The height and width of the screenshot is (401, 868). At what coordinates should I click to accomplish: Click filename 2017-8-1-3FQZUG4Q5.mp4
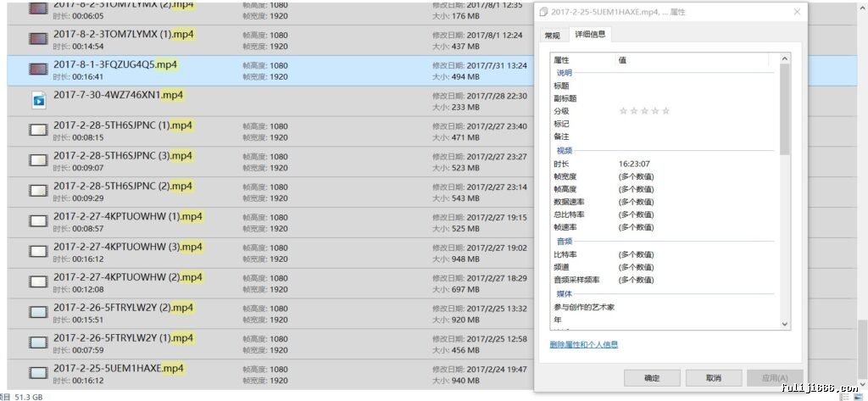(x=115, y=64)
